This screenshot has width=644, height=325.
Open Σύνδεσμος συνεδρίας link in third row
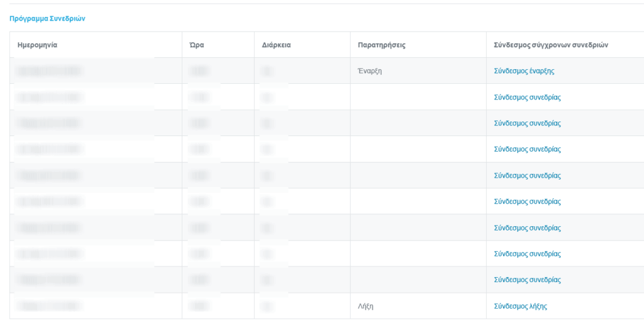527,123
